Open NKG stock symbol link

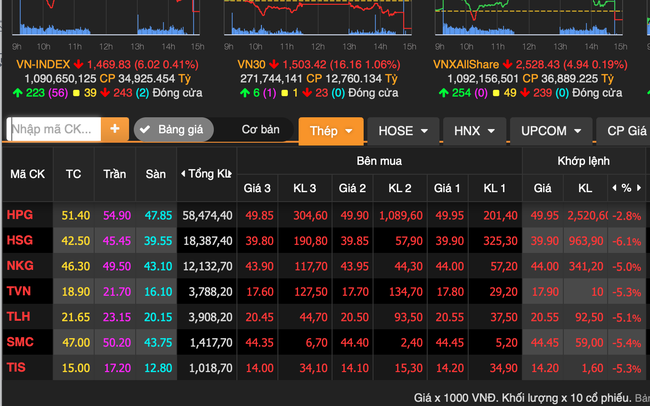point(20,266)
